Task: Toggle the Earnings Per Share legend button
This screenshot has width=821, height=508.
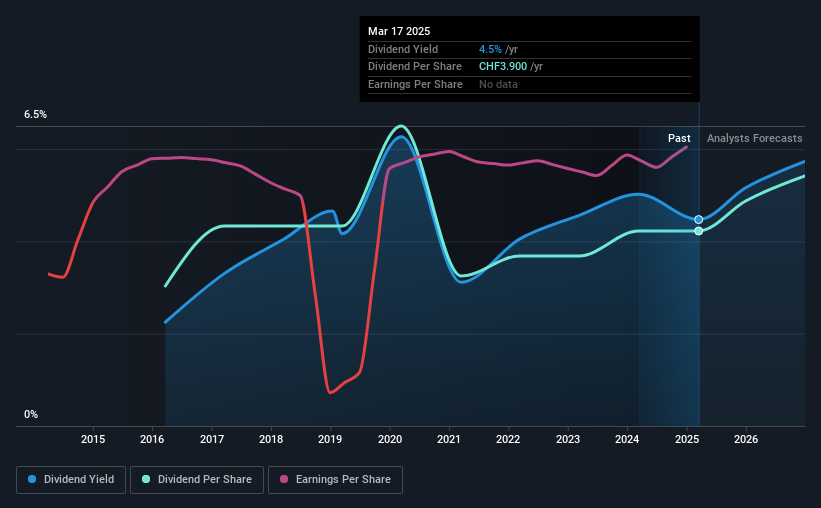Action: pos(335,480)
